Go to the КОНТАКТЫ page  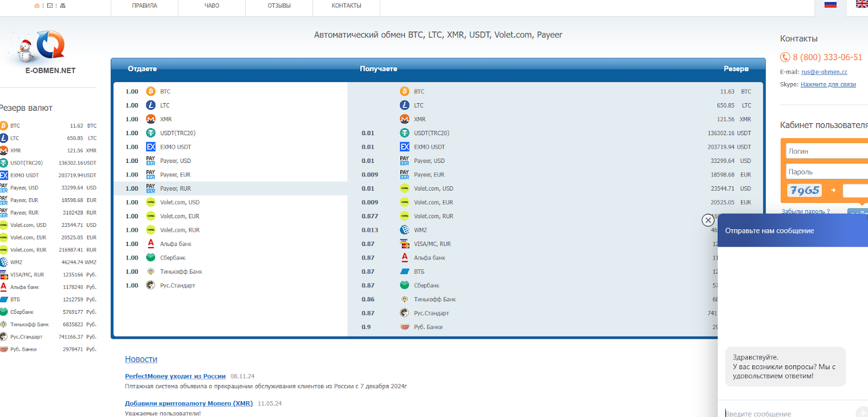click(346, 6)
